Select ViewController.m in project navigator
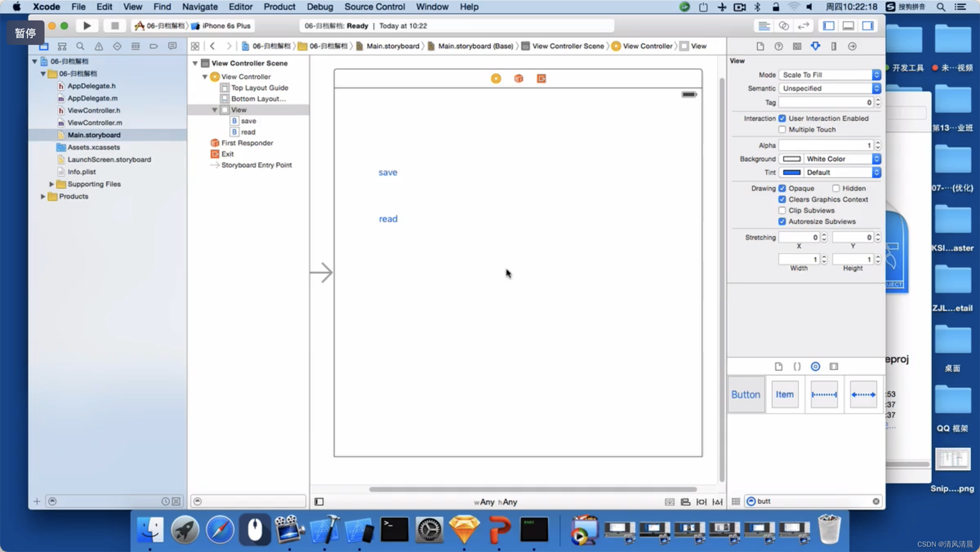The image size is (980, 552). 95,122
